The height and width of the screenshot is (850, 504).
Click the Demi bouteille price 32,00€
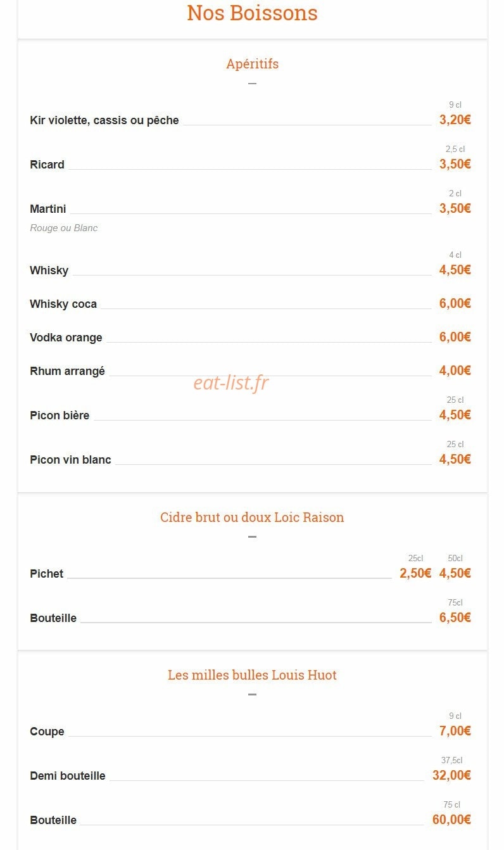(x=452, y=775)
